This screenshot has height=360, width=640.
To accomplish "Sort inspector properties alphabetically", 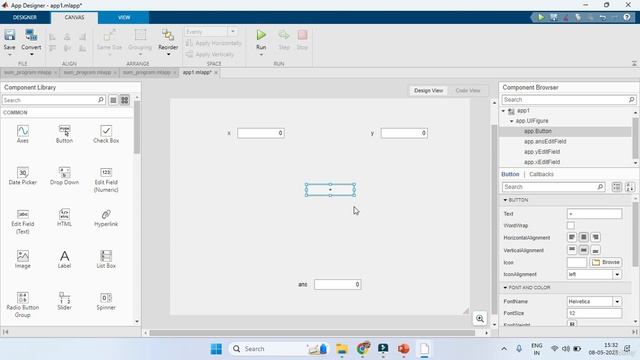I will pyautogui.click(x=630, y=187).
